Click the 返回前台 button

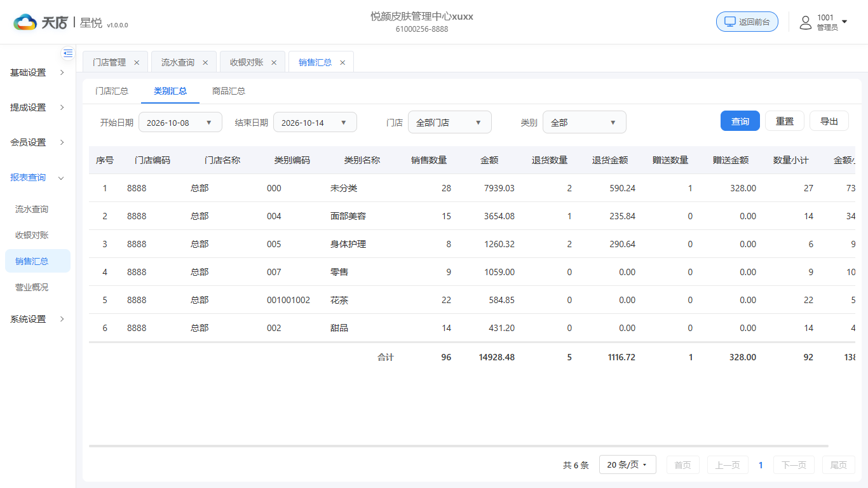pyautogui.click(x=747, y=22)
